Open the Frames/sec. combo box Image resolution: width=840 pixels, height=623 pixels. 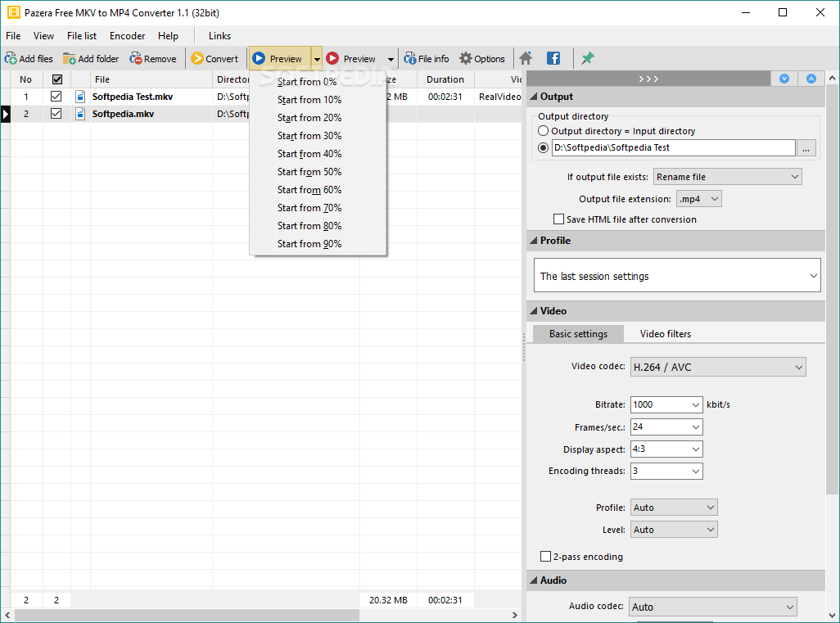tap(666, 427)
